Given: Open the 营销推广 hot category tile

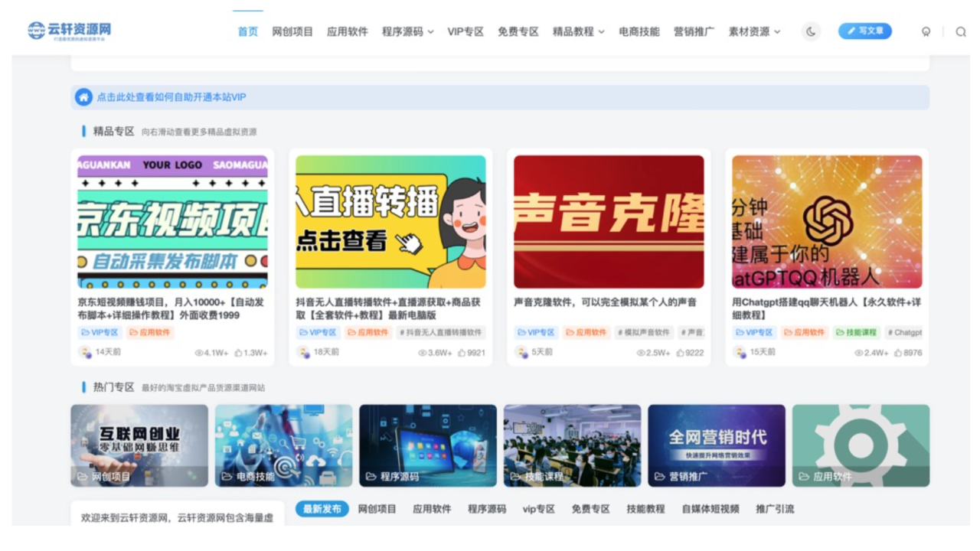Looking at the screenshot, I should (x=717, y=445).
